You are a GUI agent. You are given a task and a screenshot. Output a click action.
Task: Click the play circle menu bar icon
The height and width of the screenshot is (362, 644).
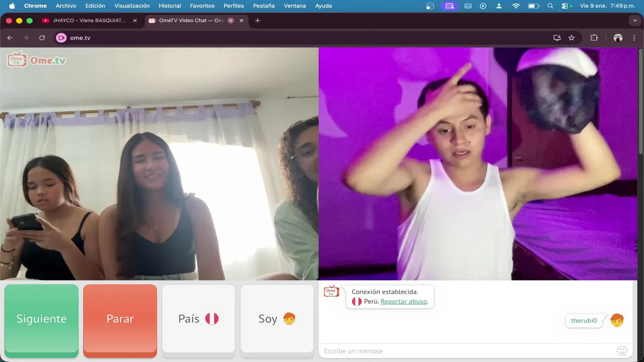point(483,6)
